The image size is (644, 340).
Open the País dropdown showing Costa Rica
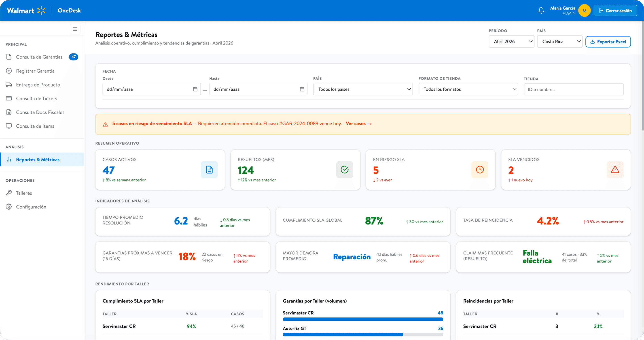(x=560, y=42)
